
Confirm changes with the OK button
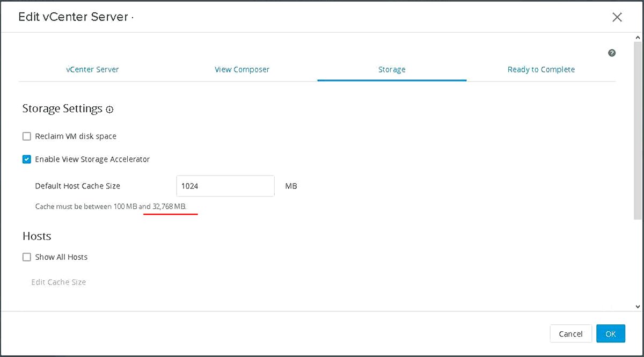(611, 333)
